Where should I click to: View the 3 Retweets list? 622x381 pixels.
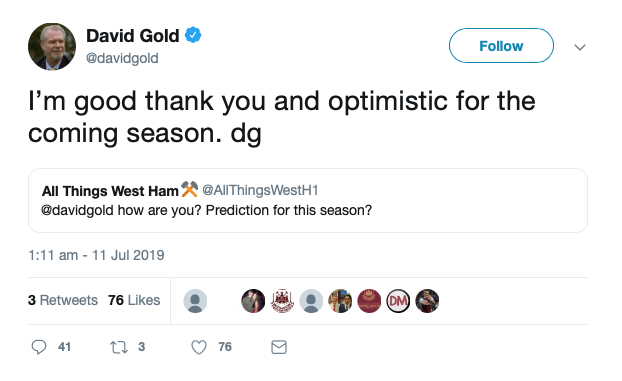(x=63, y=300)
